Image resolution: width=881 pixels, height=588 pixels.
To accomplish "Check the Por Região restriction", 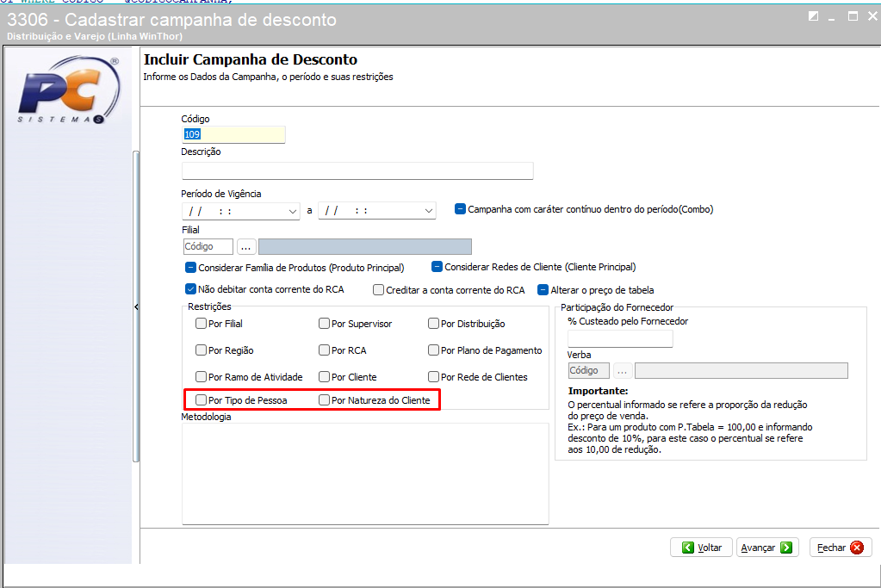I will 201,350.
